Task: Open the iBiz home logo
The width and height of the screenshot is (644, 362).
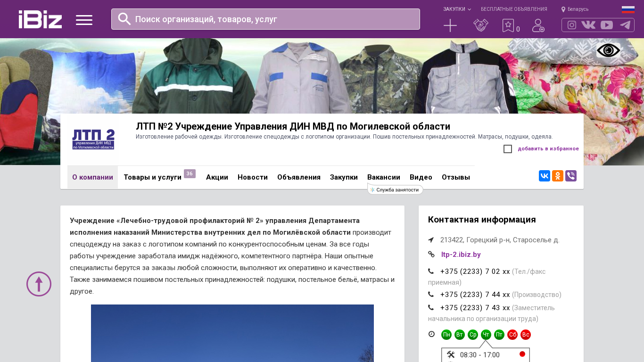Action: pyautogui.click(x=40, y=19)
